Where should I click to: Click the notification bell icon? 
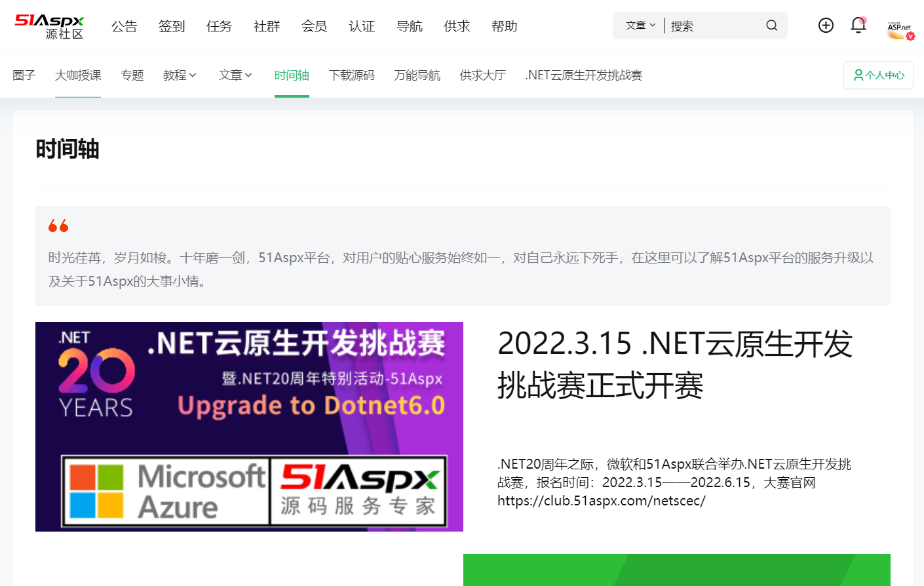(x=858, y=25)
